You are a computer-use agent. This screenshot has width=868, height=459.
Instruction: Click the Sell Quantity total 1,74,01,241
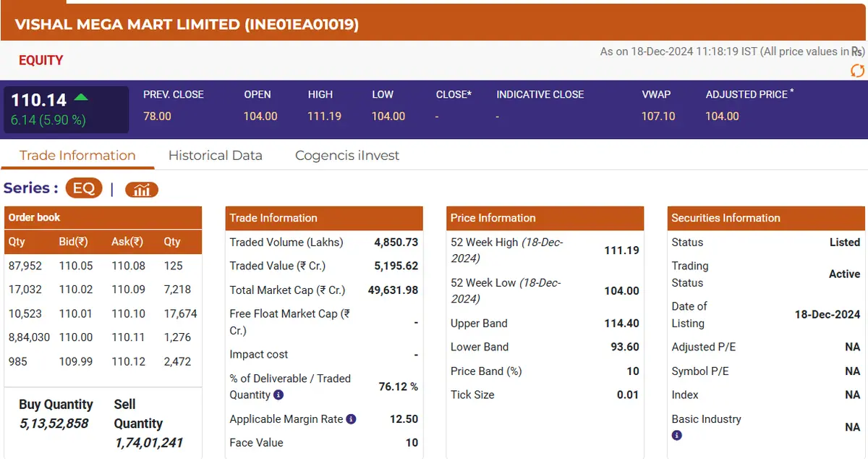[x=149, y=442]
